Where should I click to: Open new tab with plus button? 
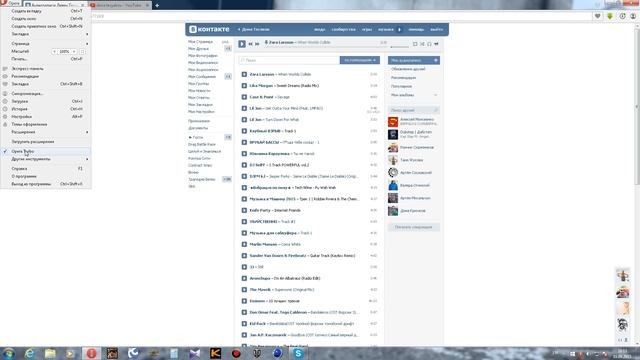click(x=157, y=5)
